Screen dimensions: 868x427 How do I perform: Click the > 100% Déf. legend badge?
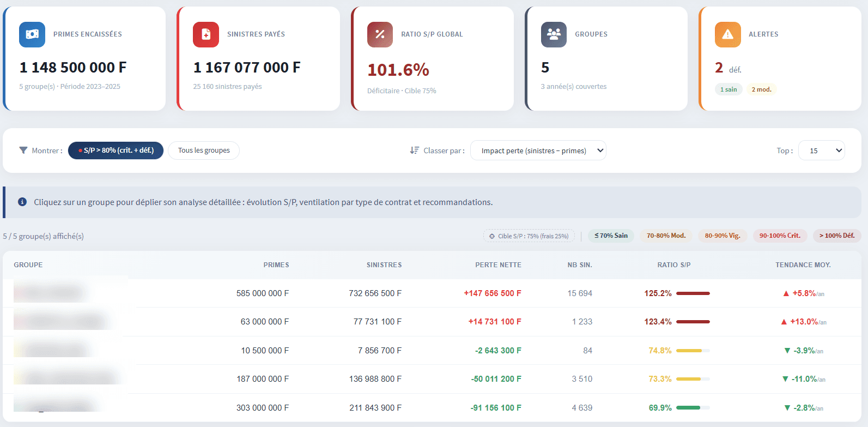[837, 236]
